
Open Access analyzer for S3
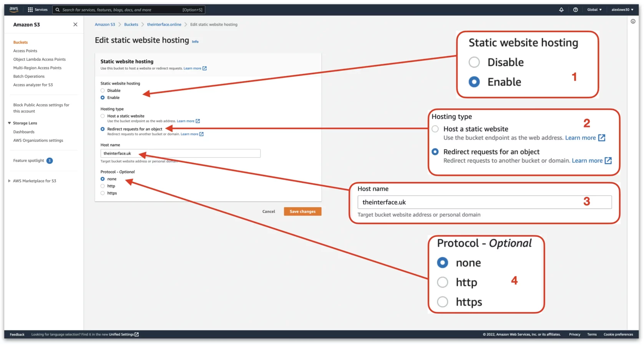tap(33, 85)
